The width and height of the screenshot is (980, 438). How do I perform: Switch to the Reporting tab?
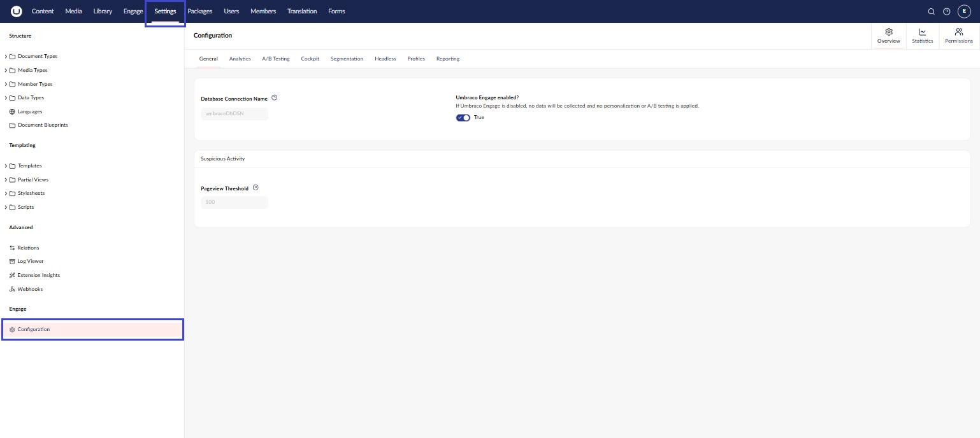(x=448, y=59)
